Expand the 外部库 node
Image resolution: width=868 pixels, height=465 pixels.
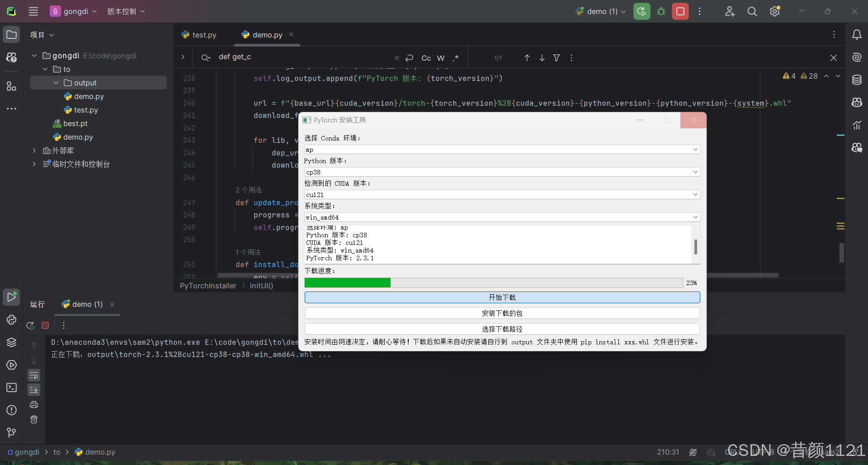point(34,150)
